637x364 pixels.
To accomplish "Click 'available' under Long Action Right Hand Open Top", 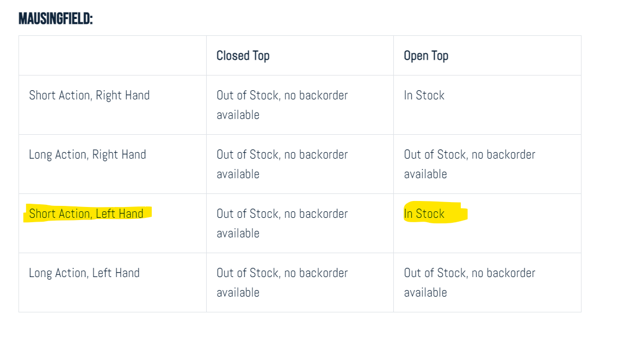I will point(425,174).
